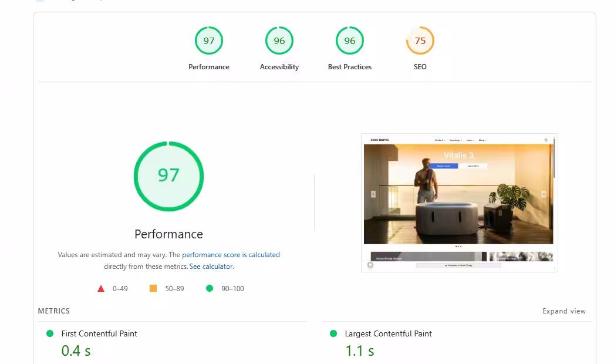Expand the Largest Contentful Paint metric
Screen dimensions: 614x364
coord(388,333)
